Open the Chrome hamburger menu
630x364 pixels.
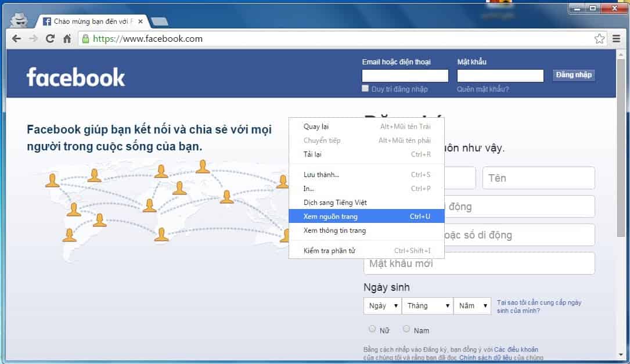[616, 38]
